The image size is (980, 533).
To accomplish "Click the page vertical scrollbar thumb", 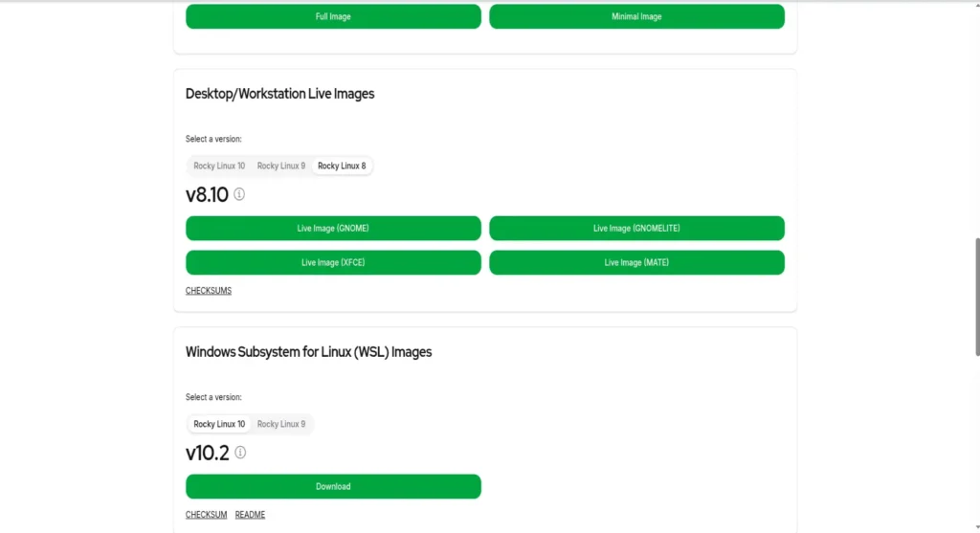I will [977, 297].
